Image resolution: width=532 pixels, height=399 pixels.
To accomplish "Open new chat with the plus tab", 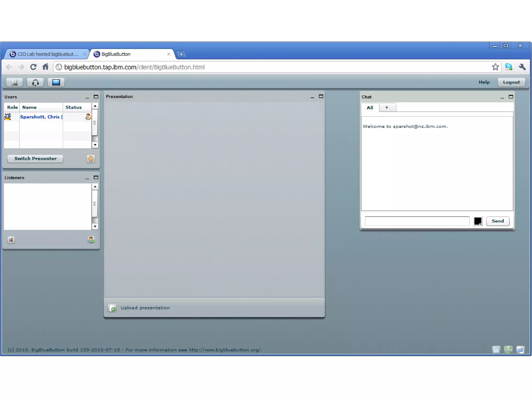I will [387, 107].
